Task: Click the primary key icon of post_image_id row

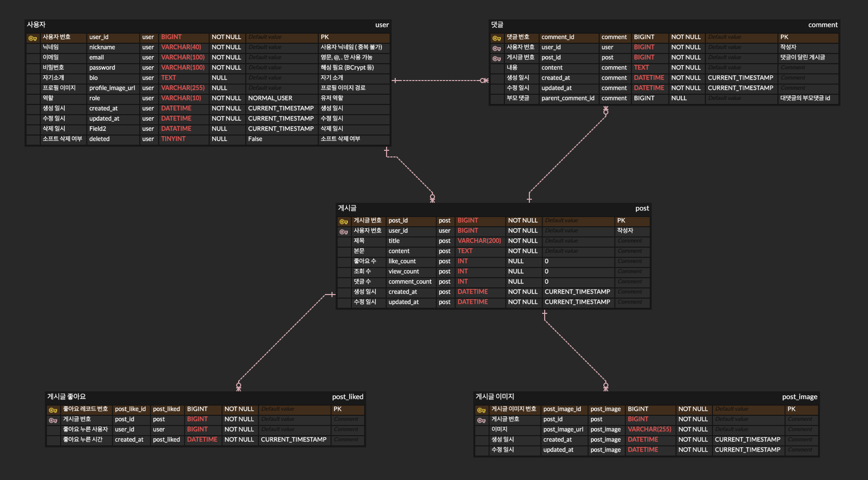Action: click(x=481, y=410)
